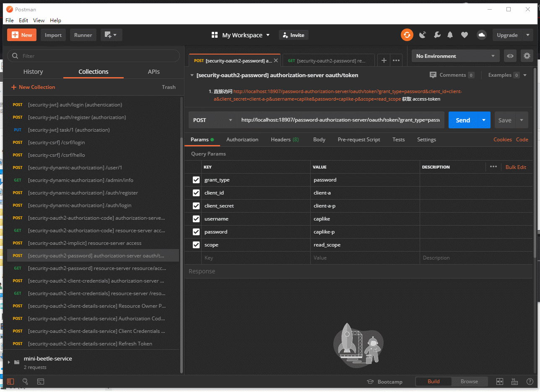This screenshot has height=392, width=540.
Task: Click the new window plus-tab icon button
Action: coord(112,35)
